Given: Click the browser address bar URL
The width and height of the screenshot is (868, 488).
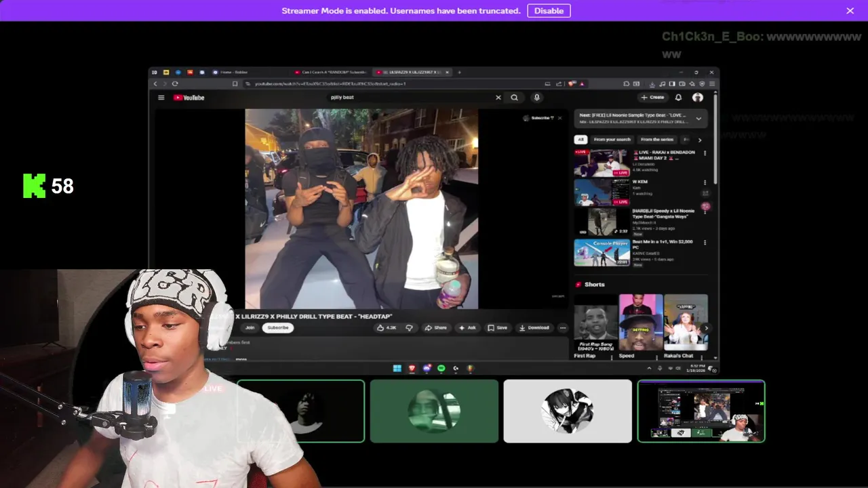Looking at the screenshot, I should click(330, 84).
